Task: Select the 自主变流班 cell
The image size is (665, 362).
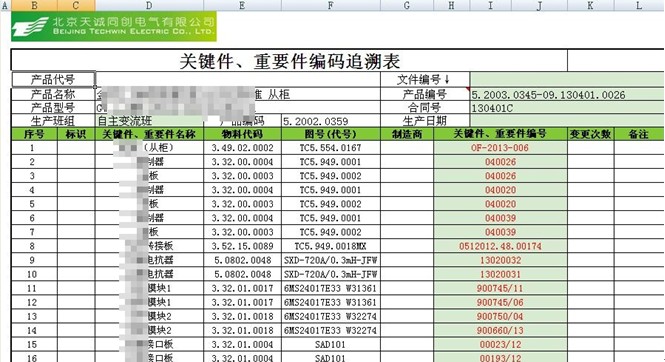Action: [150, 120]
